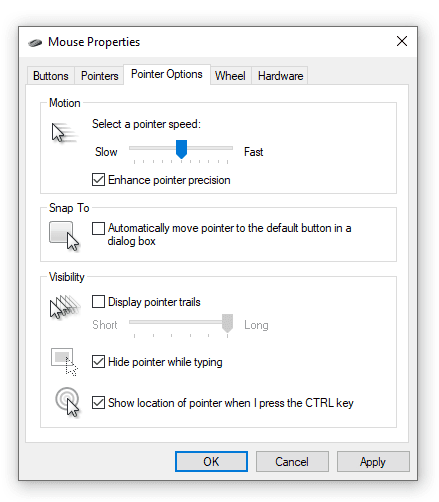Click the blue pointer speed slider thumb
Image resolution: width=439 pixels, height=502 pixels.
[181, 149]
